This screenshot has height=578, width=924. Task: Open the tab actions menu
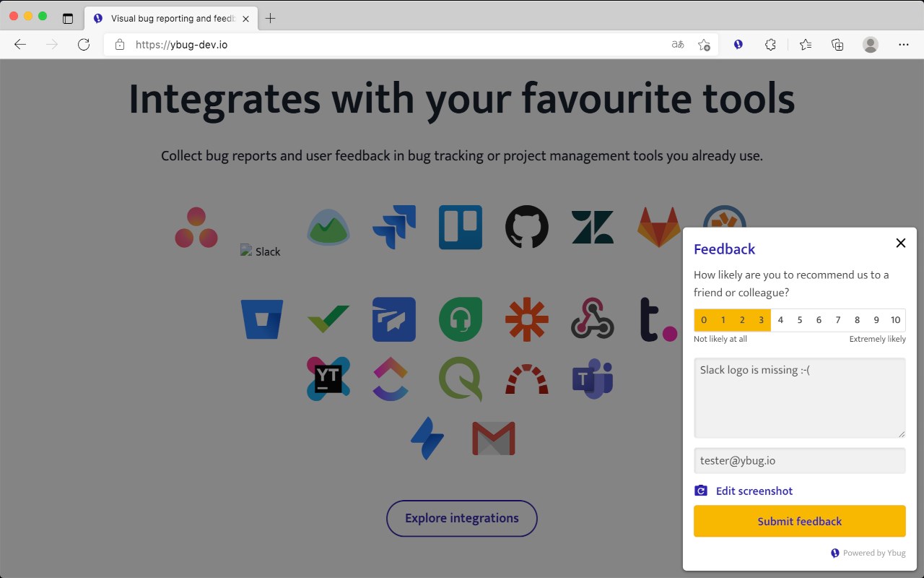[68, 18]
